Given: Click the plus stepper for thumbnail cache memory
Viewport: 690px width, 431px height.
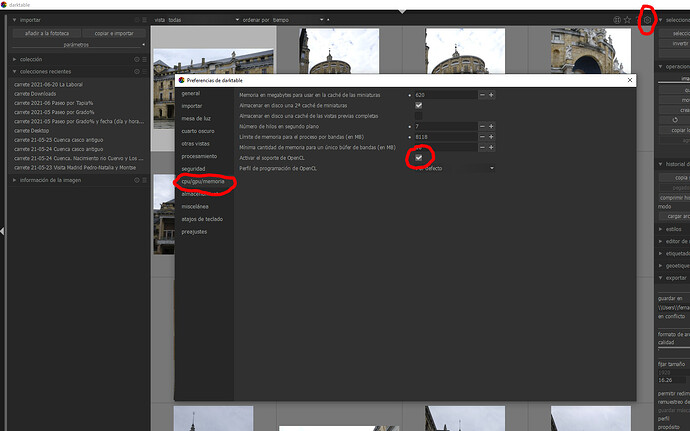Looking at the screenshot, I should [491, 94].
